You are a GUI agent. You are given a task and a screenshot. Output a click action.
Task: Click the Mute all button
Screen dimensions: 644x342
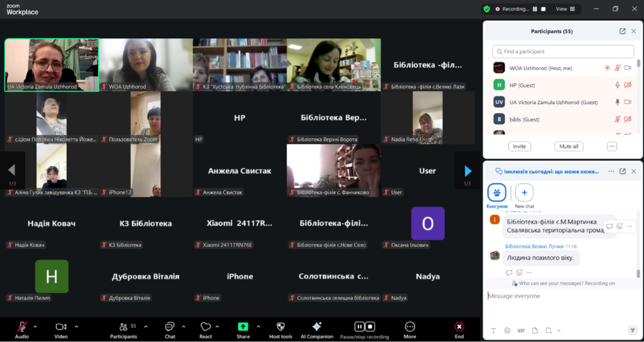569,147
